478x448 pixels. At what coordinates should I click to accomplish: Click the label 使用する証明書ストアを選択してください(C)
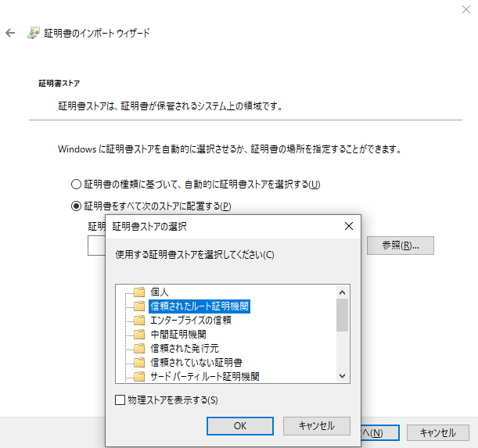tap(195, 254)
